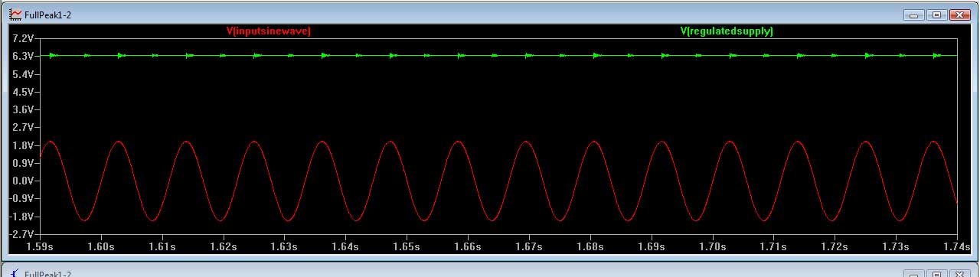Close the FullPeak1-2 plot window
Image resolution: width=980 pixels, height=277 pixels.
click(x=959, y=15)
